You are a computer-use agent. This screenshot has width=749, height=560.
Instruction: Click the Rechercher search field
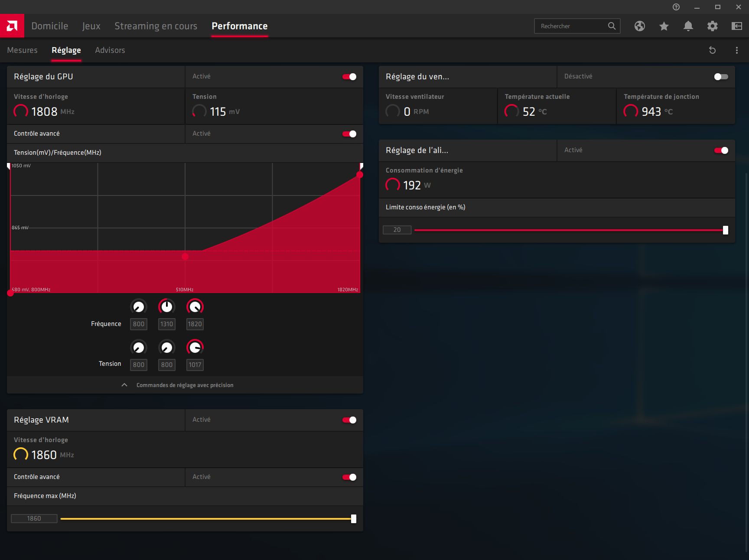click(572, 26)
